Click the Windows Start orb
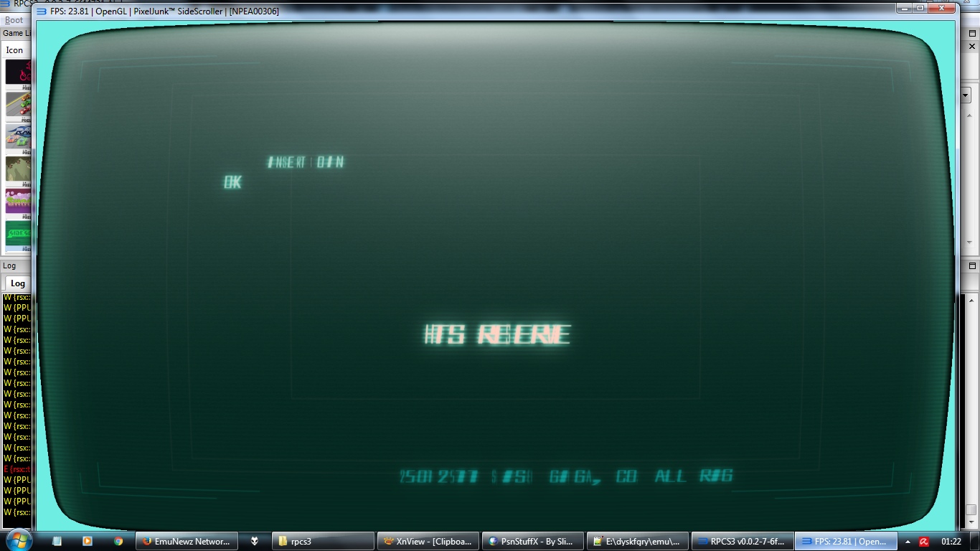The width and height of the screenshot is (980, 551). [17, 540]
